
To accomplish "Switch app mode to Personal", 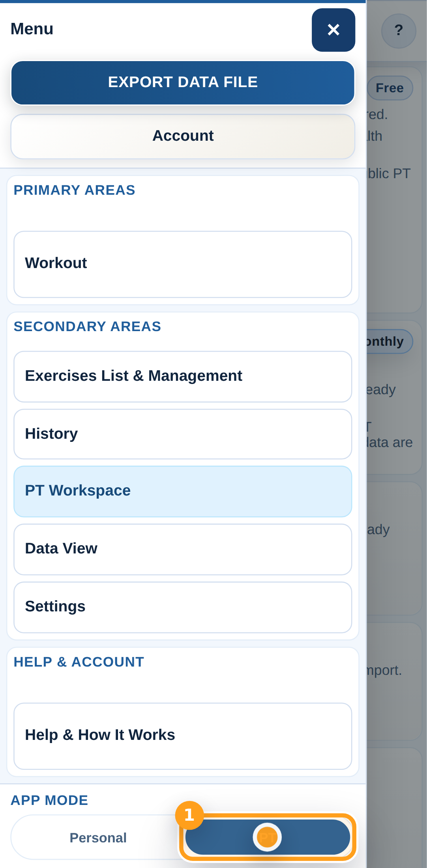I will tap(98, 838).
